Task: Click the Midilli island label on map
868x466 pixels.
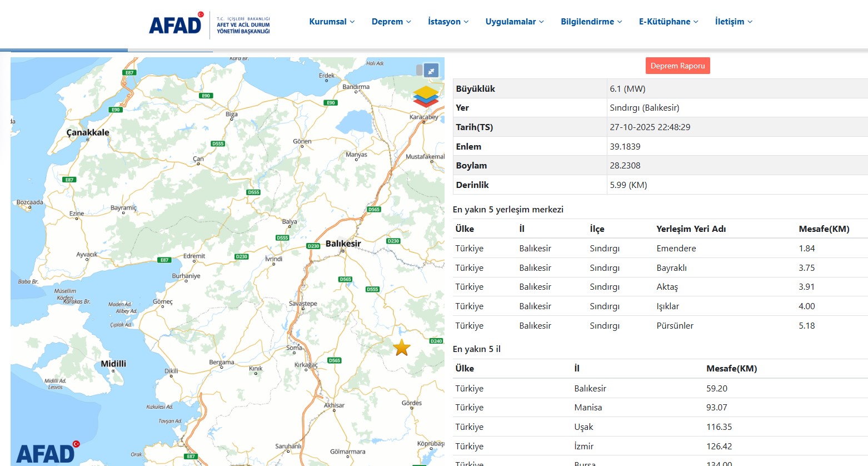Action: point(113,364)
